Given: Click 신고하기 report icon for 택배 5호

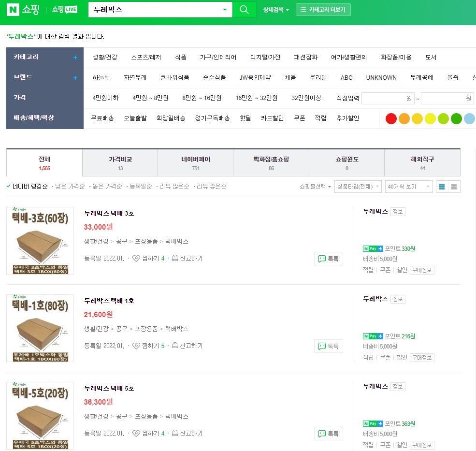Looking at the screenshot, I should click(x=175, y=434).
